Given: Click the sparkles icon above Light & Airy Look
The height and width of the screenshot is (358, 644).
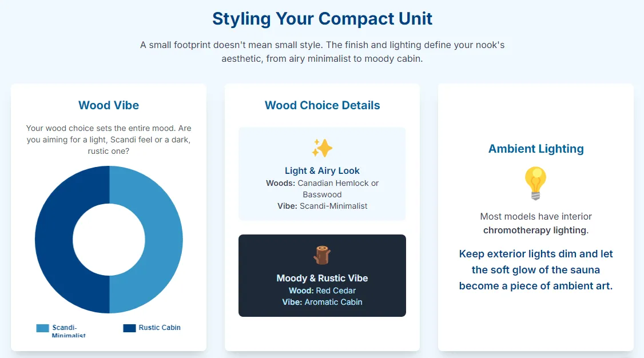Looking at the screenshot, I should [x=322, y=148].
